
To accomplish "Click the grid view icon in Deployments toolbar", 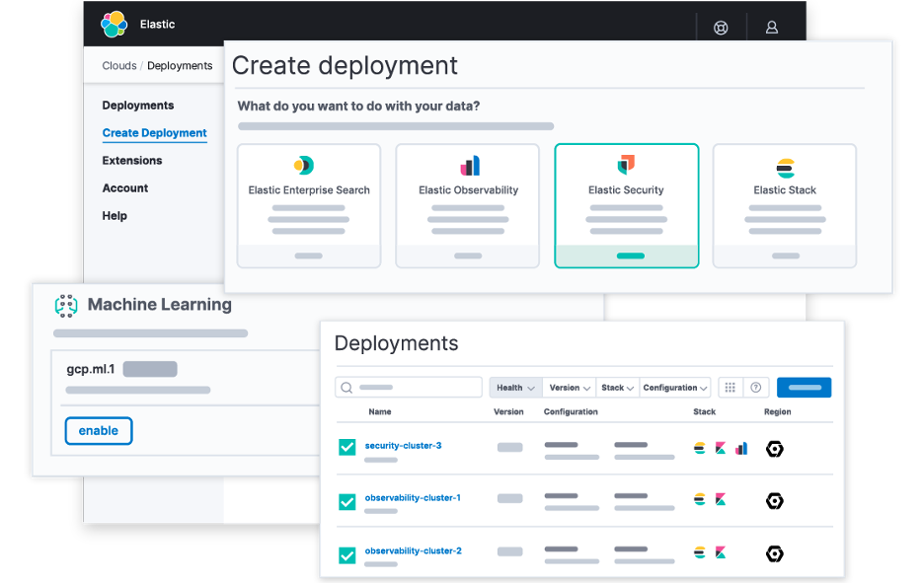I will (x=731, y=388).
